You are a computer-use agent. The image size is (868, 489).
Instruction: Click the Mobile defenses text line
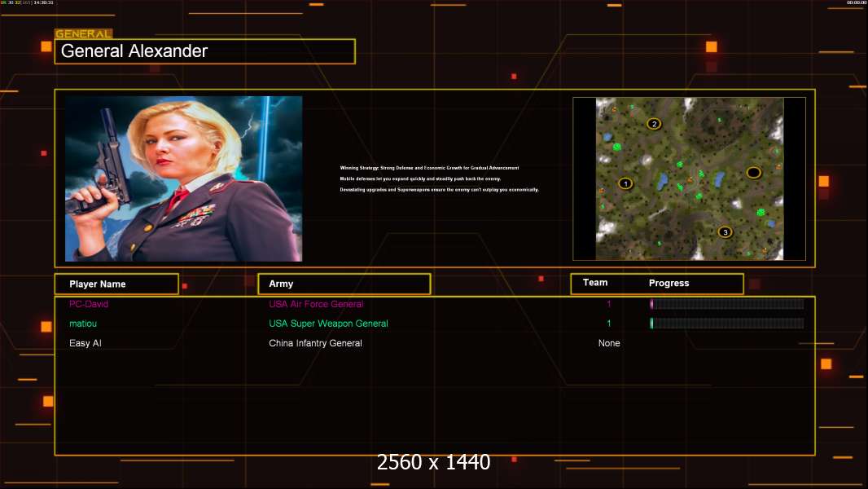[420, 178]
